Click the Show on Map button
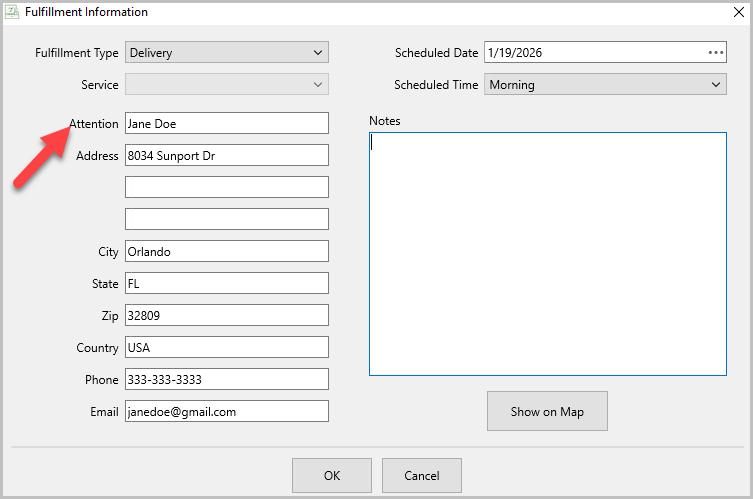Viewport: 753px width, 499px height. (547, 411)
